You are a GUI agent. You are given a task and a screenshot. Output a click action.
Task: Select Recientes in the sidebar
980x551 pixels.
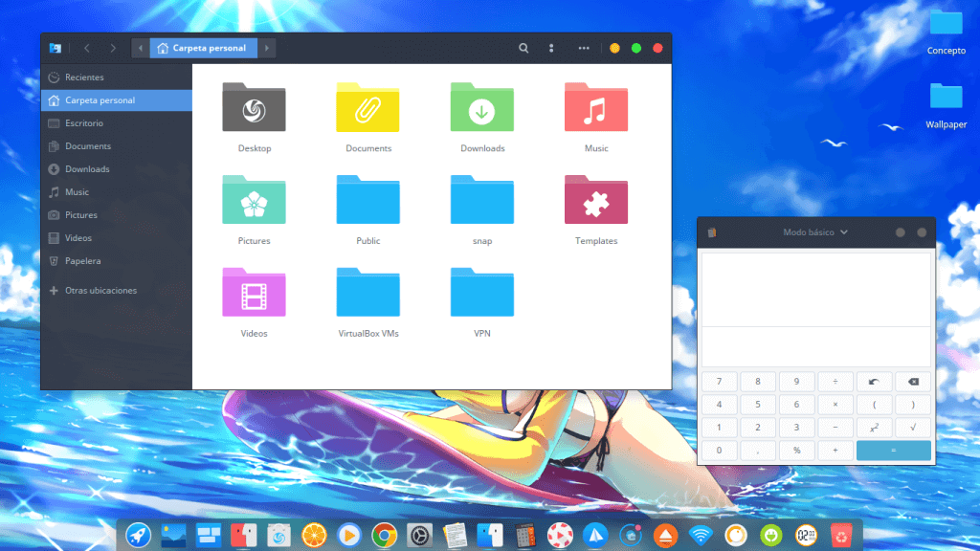click(x=116, y=77)
